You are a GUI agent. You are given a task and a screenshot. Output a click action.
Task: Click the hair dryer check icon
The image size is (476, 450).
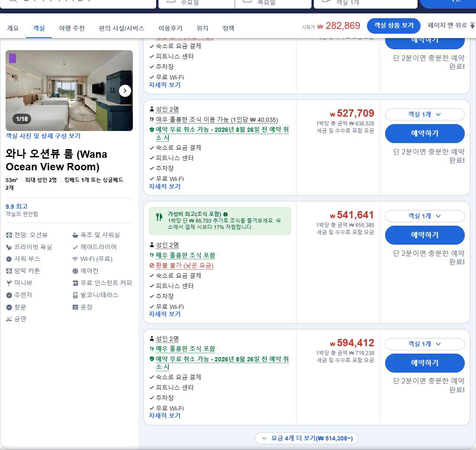pyautogui.click(x=75, y=247)
